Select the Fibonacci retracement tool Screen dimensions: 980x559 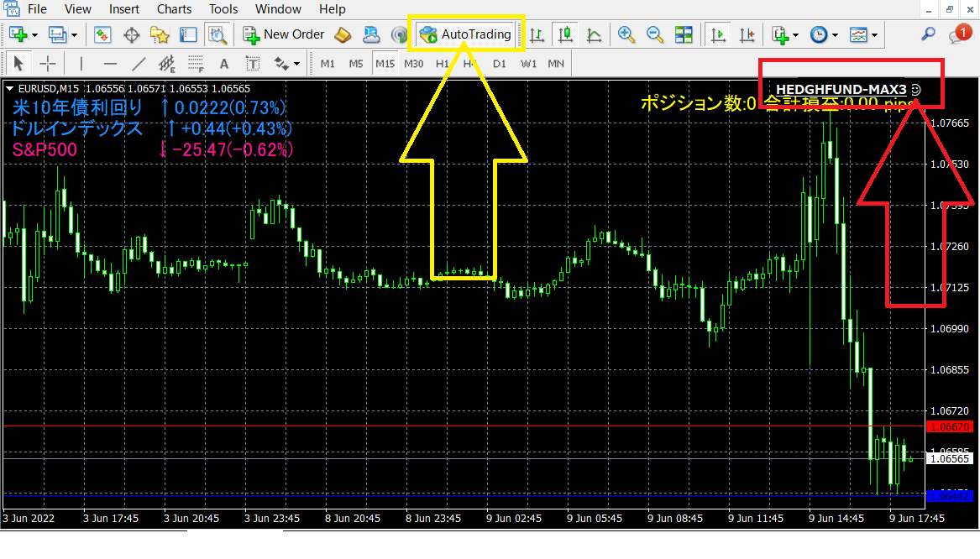point(196,64)
